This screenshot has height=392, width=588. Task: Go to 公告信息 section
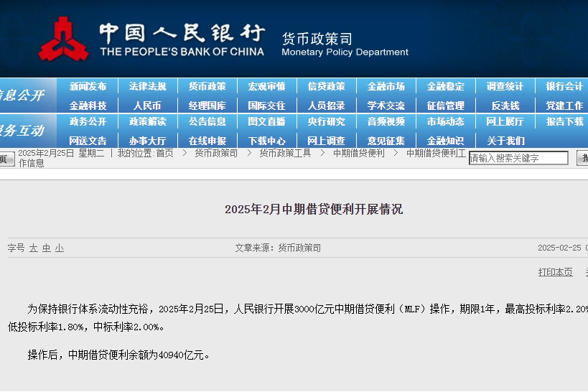click(x=207, y=121)
